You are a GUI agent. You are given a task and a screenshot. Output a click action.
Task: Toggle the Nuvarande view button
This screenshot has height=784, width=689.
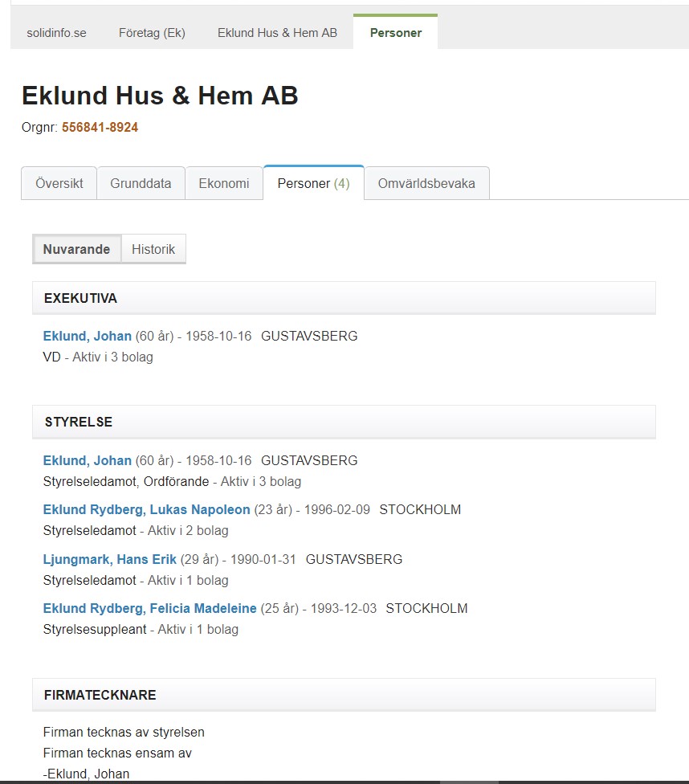coord(76,249)
